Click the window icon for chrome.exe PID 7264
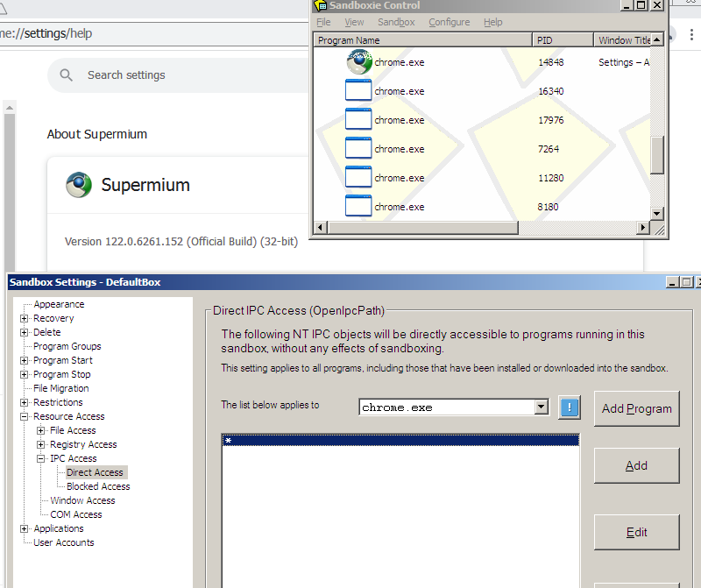Image resolution: width=701 pixels, height=588 pixels. click(358, 148)
